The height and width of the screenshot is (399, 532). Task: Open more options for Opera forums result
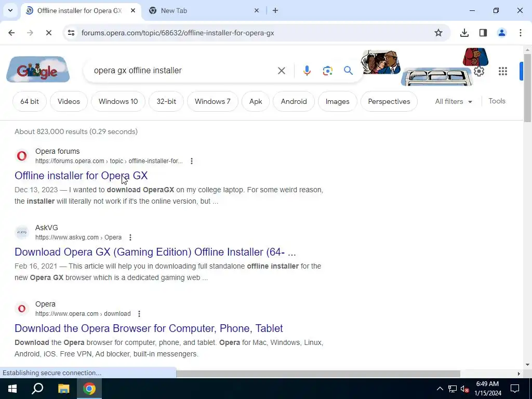tap(192, 161)
